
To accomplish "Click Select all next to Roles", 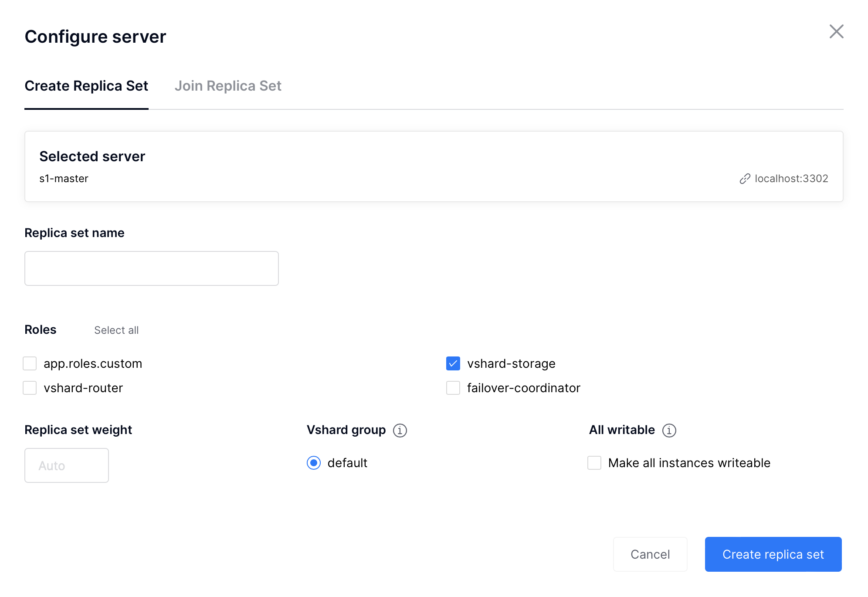I will pos(116,330).
